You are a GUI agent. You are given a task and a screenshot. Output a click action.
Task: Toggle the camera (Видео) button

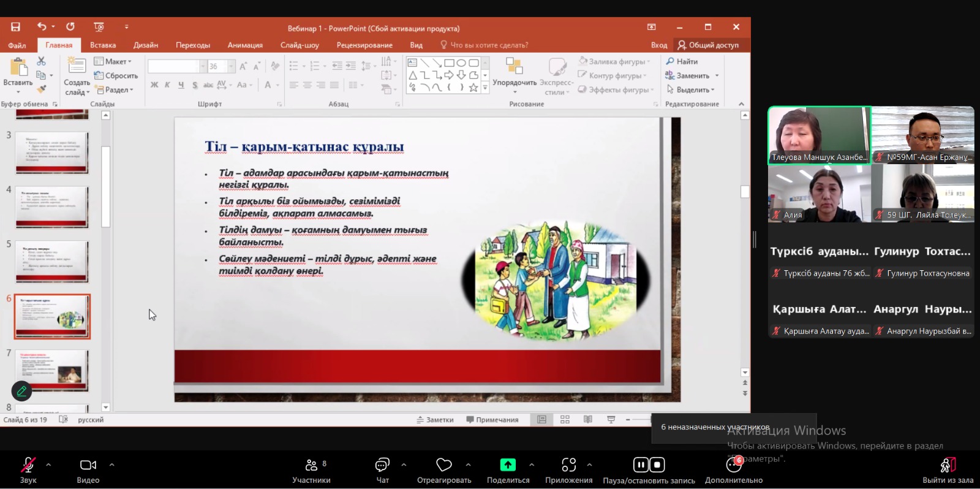(x=88, y=465)
